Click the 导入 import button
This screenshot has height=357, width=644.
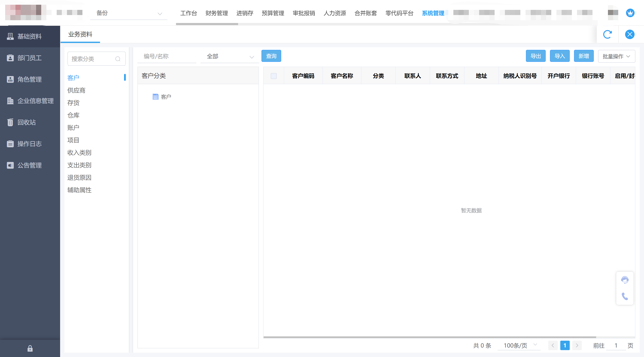tap(560, 56)
